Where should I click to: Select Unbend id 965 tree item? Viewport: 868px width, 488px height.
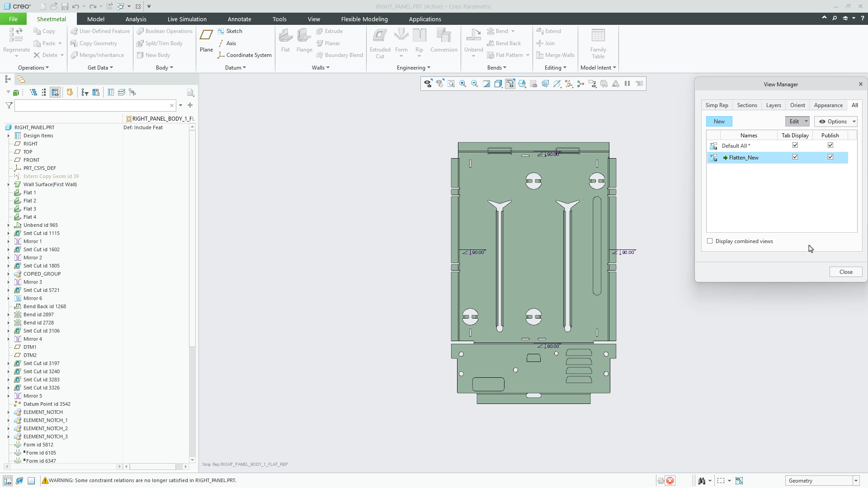(40, 225)
